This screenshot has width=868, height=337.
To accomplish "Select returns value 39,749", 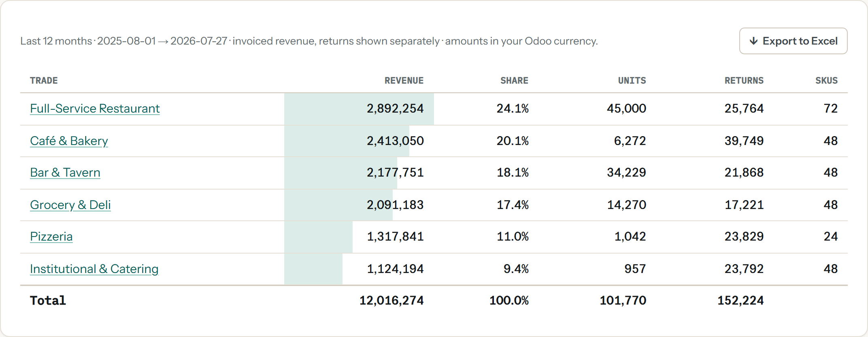I will point(744,141).
